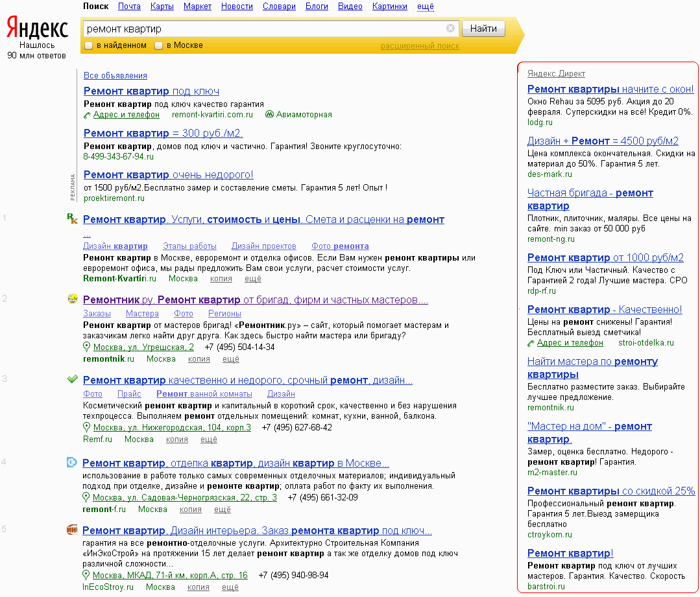The image size is (700, 597).
Task: Open 'Адрес и телефон' of Авиамоторная ad
Action: (127, 114)
